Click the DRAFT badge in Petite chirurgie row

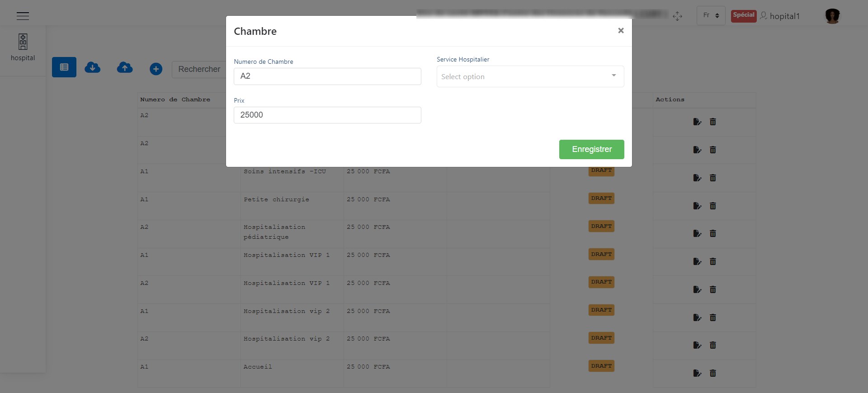(601, 199)
